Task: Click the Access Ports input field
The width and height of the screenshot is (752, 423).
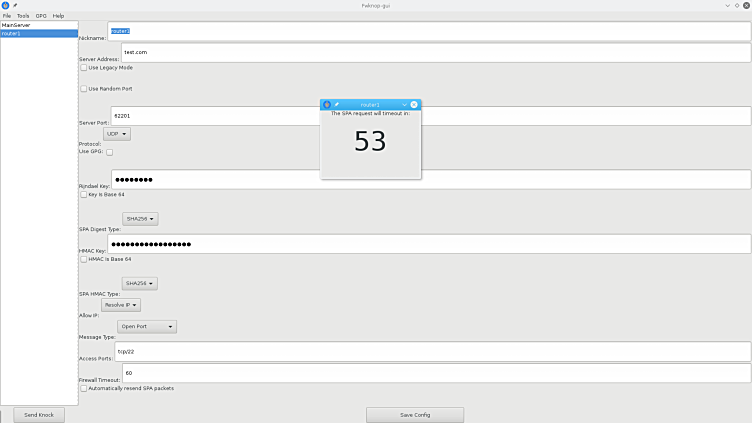Action: pos(431,352)
